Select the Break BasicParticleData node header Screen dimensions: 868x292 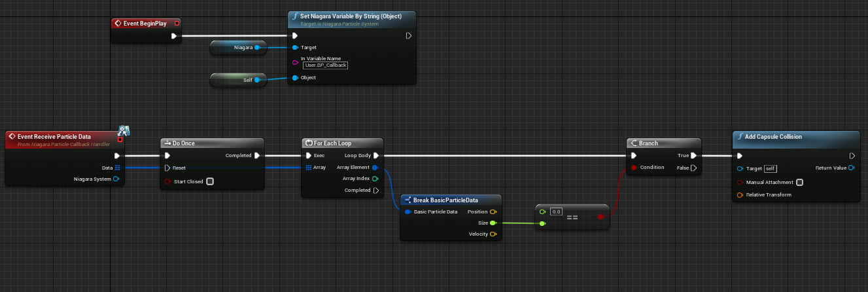coord(451,200)
